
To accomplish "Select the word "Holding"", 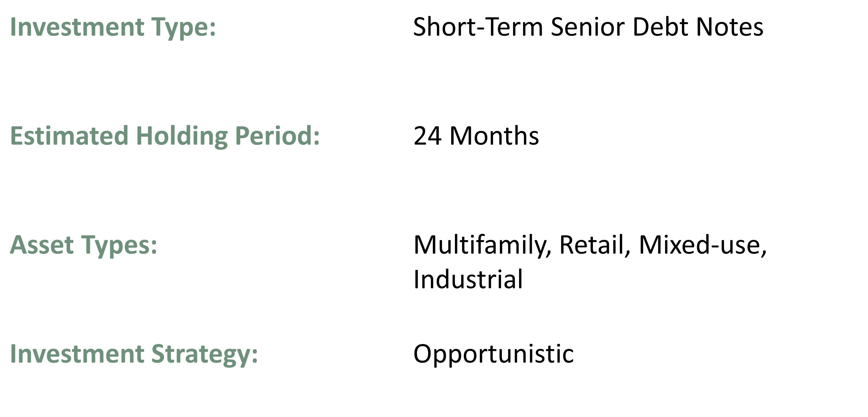I will [x=182, y=137].
